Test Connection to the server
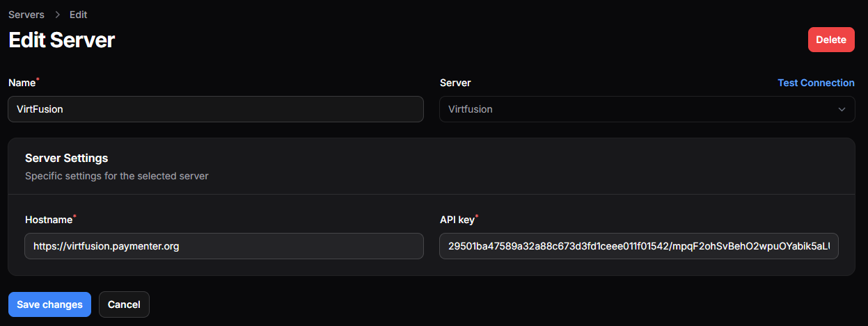 click(x=816, y=83)
